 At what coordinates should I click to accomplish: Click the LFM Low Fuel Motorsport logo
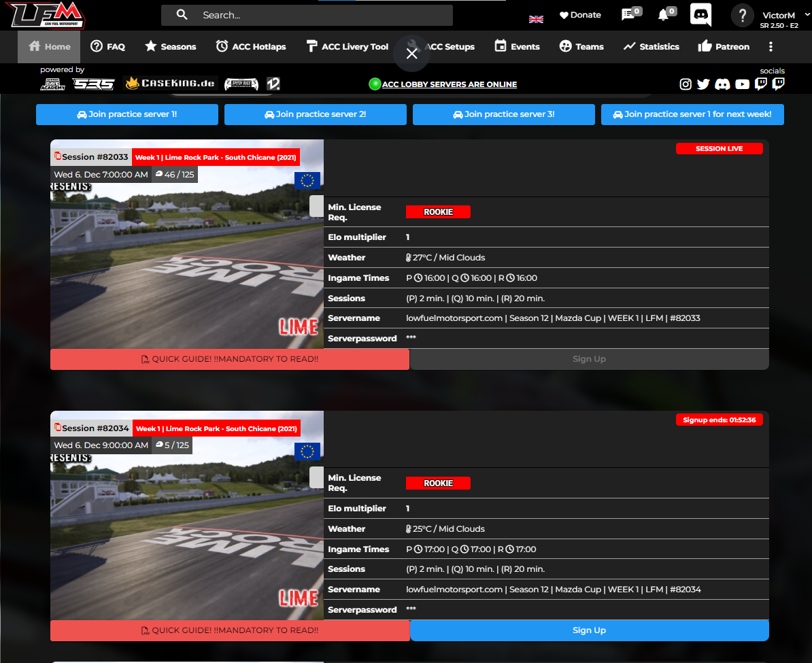click(47, 15)
